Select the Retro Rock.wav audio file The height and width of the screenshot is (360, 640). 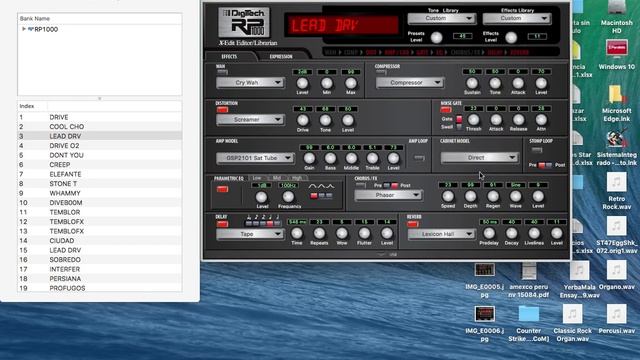616,182
